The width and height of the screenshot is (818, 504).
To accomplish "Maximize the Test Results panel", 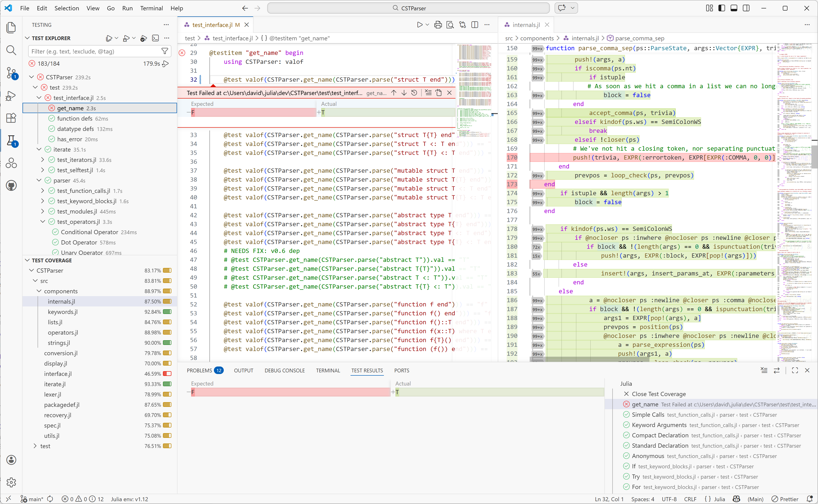I will (795, 370).
